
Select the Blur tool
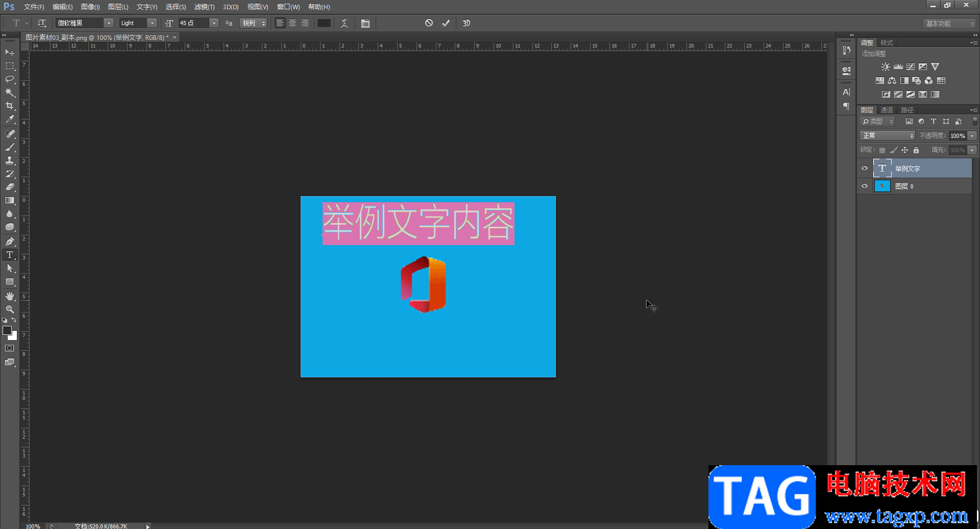pos(10,214)
